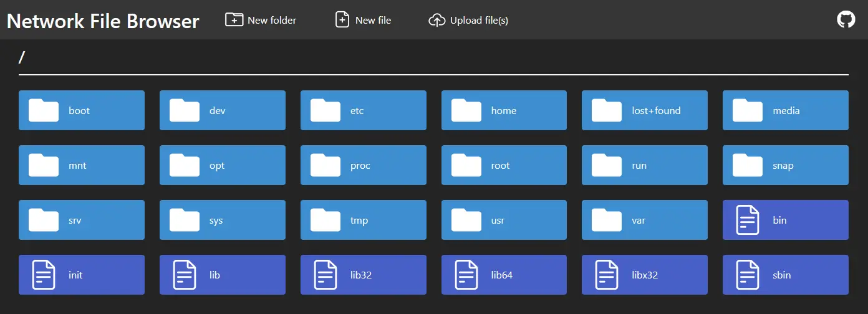This screenshot has height=314, width=868.
Task: Browse into the media folder
Action: point(786,110)
